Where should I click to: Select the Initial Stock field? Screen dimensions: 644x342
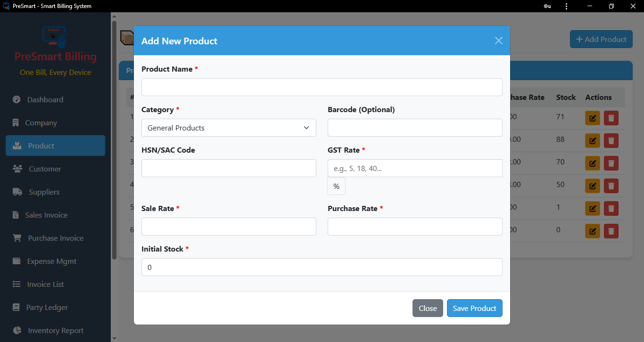pyautogui.click(x=322, y=267)
